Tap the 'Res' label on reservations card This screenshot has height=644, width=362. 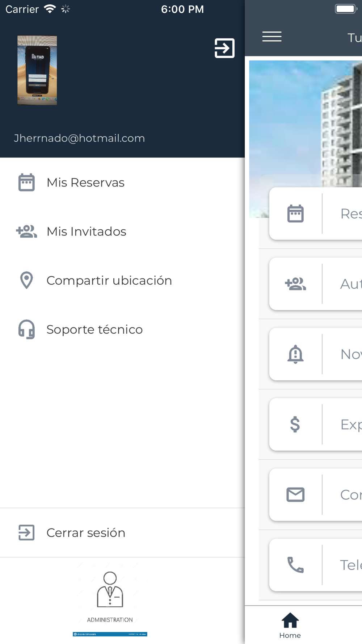[x=351, y=213]
